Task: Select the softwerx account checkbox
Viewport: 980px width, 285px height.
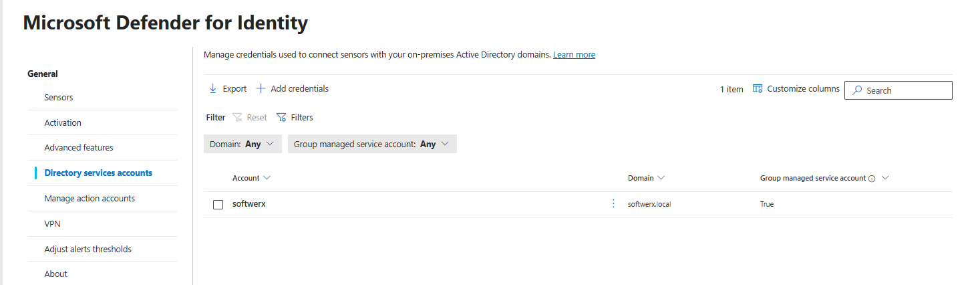Action: [218, 205]
